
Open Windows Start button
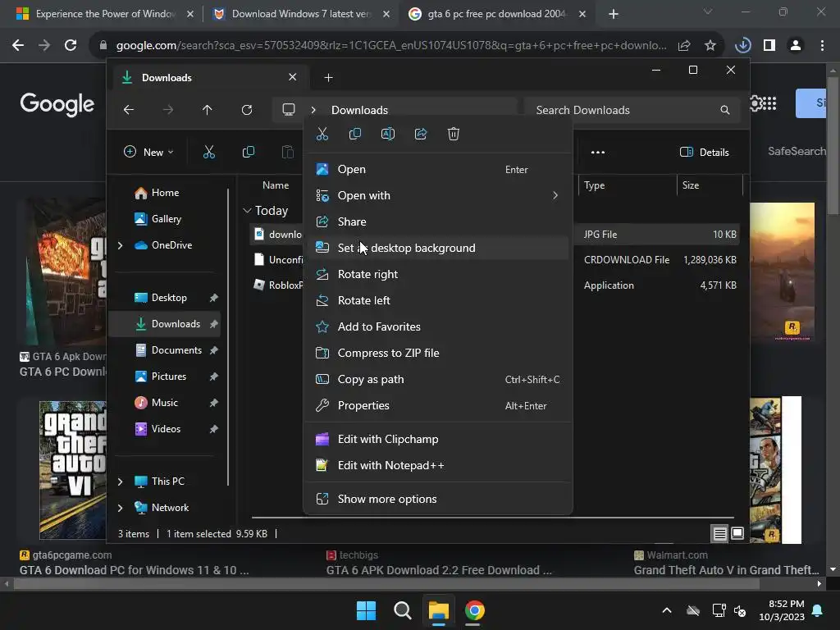[367, 610]
